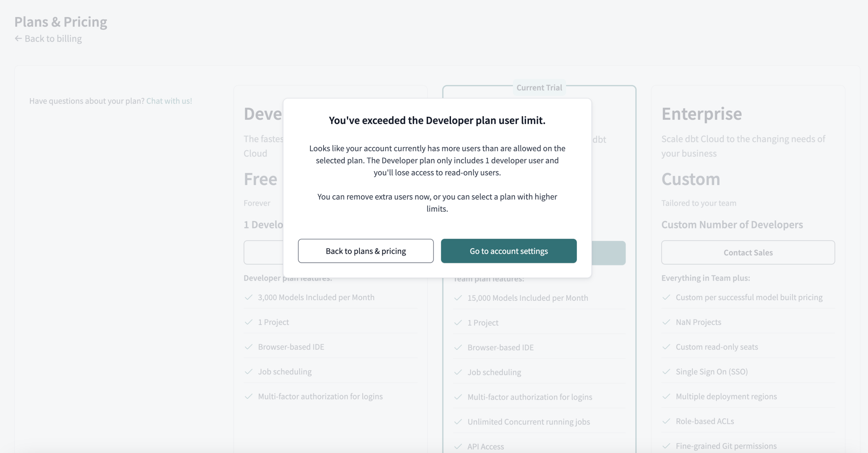Click the checkmark icon beside Role-based ACLs
This screenshot has width=868, height=453.
[x=666, y=421]
